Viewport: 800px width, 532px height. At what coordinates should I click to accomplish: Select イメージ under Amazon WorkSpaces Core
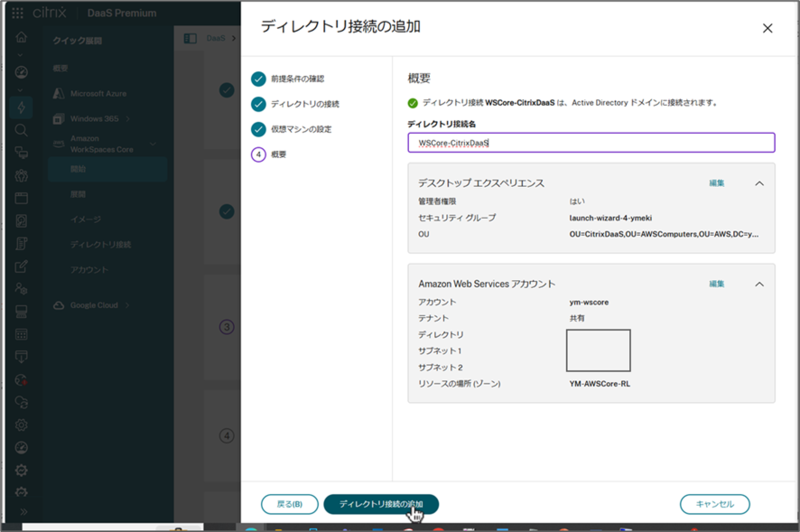tap(86, 219)
